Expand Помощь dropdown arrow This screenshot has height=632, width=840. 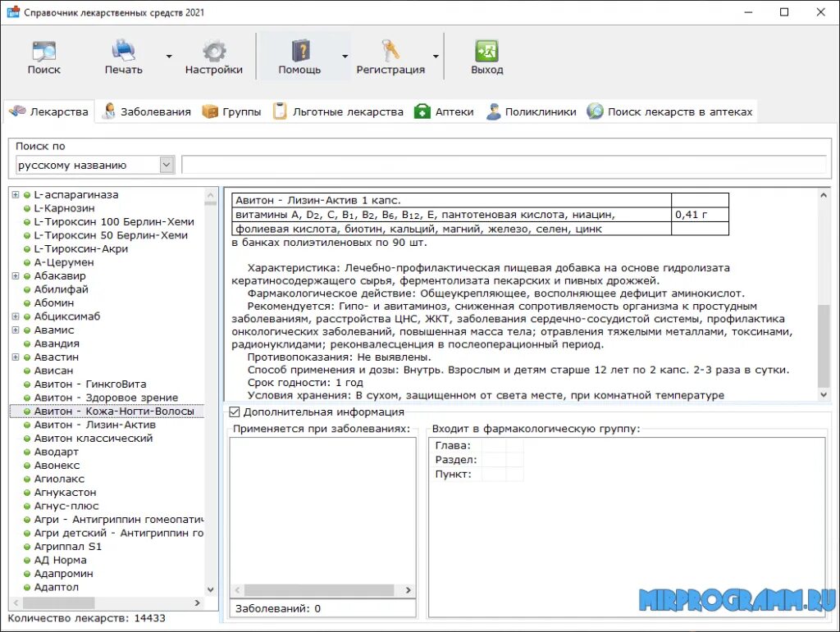coord(345,57)
